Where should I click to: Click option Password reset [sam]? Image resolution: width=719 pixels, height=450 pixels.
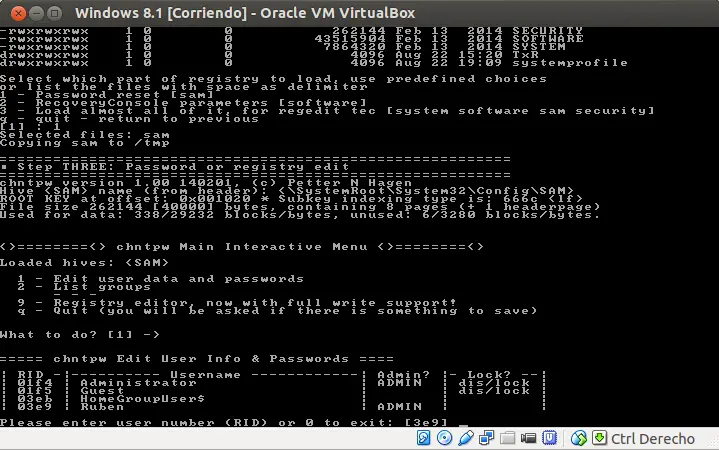pyautogui.click(x=107, y=95)
